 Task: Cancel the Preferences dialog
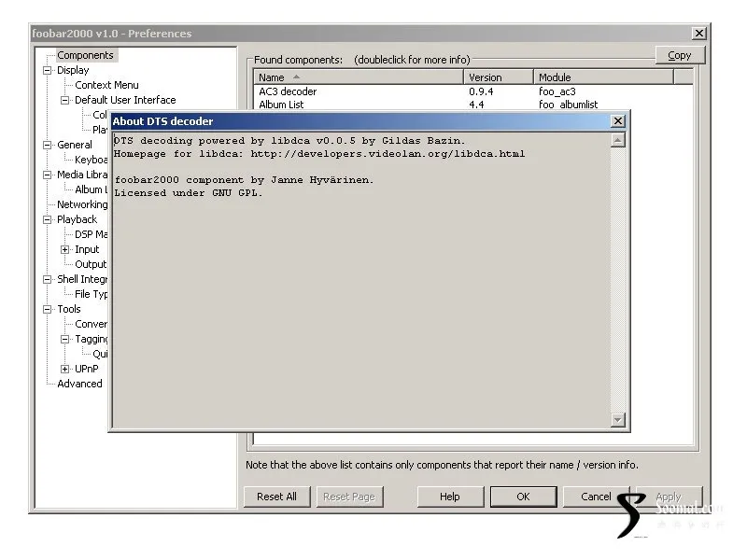tap(596, 497)
